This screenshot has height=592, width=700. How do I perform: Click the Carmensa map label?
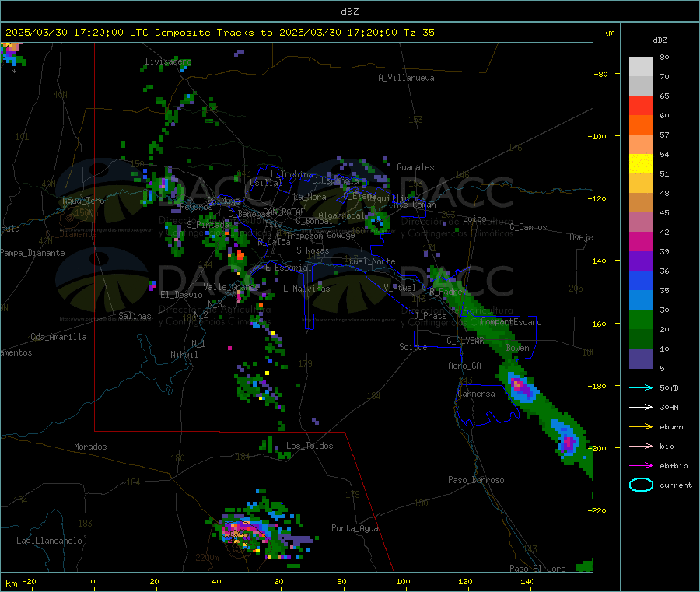point(476,394)
